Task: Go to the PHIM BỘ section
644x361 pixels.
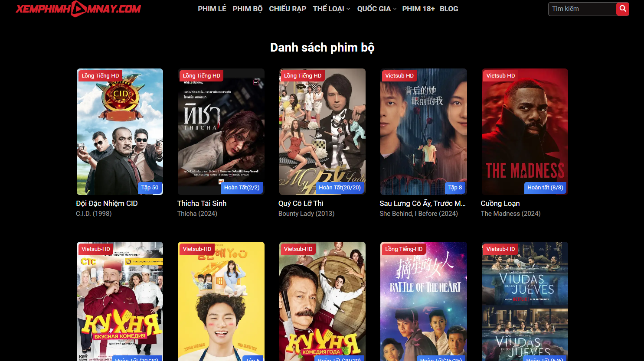Action: click(x=248, y=9)
